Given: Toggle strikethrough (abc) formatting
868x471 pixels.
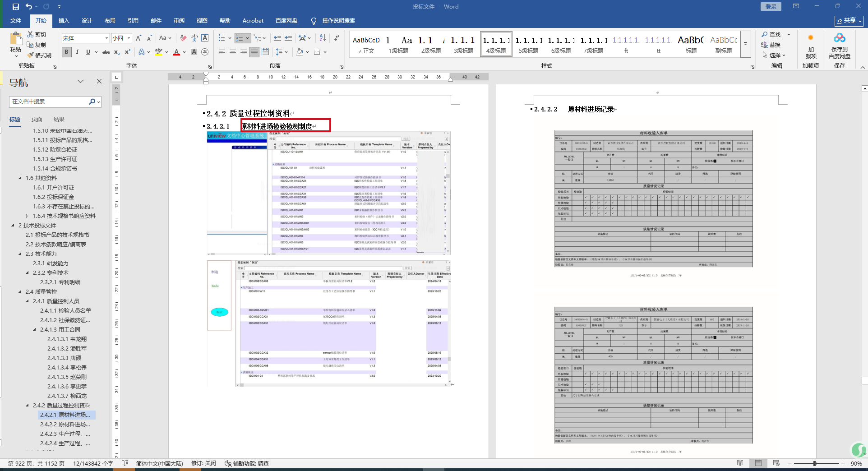Looking at the screenshot, I should (x=106, y=52).
